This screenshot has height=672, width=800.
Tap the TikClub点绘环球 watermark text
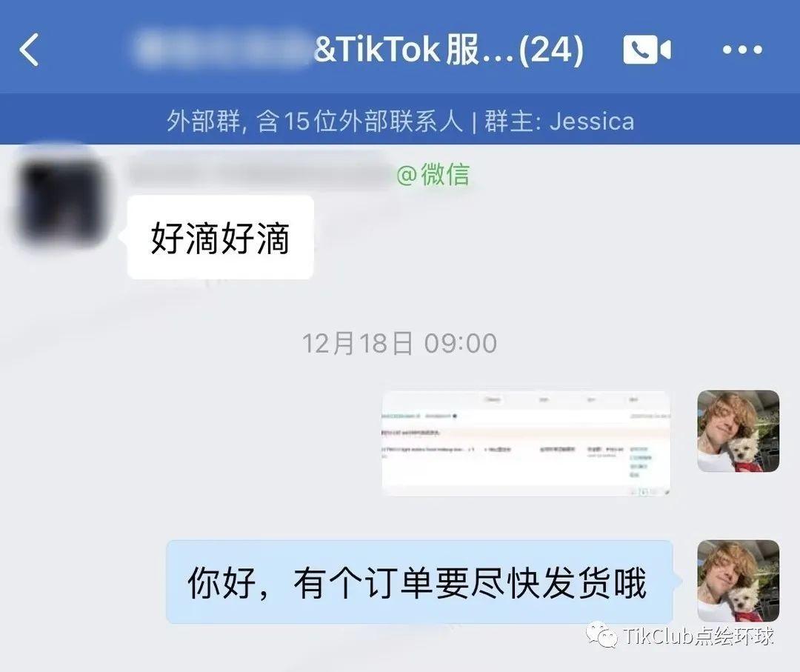coord(698,636)
